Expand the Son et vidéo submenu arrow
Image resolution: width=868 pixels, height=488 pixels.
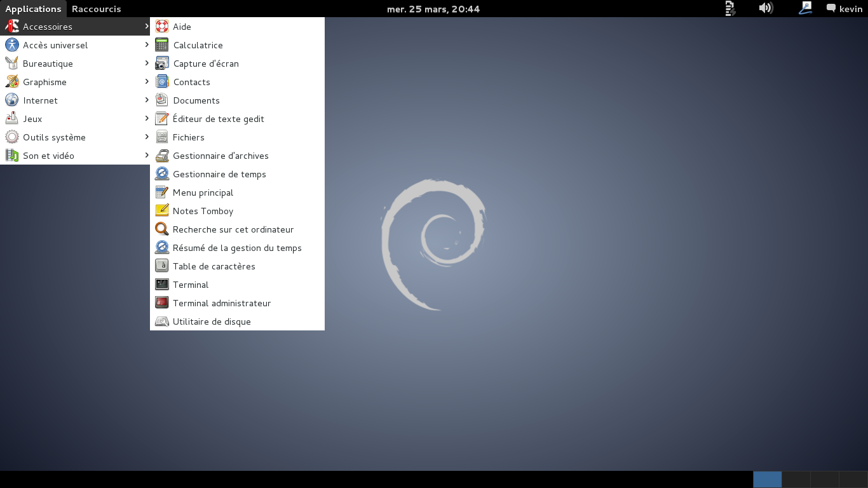coord(147,155)
